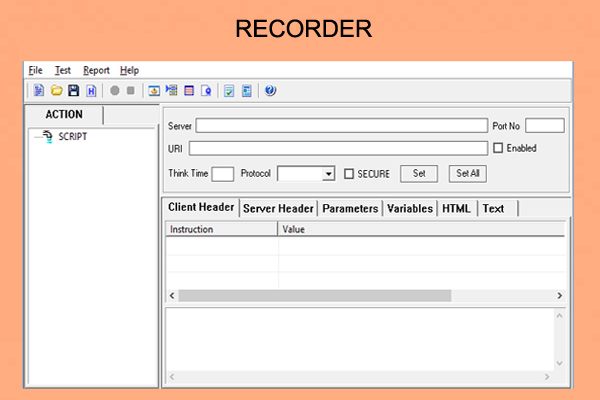Viewport: 600px width, 400px height.
Task: Click inside the Server text field
Action: [341, 126]
